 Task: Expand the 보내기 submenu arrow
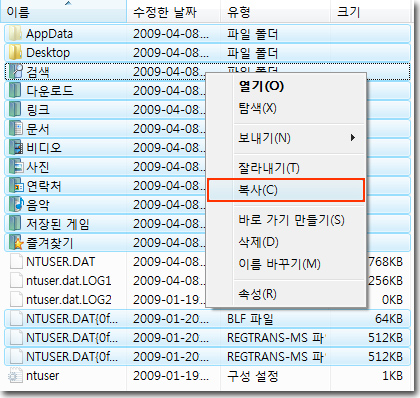353,138
